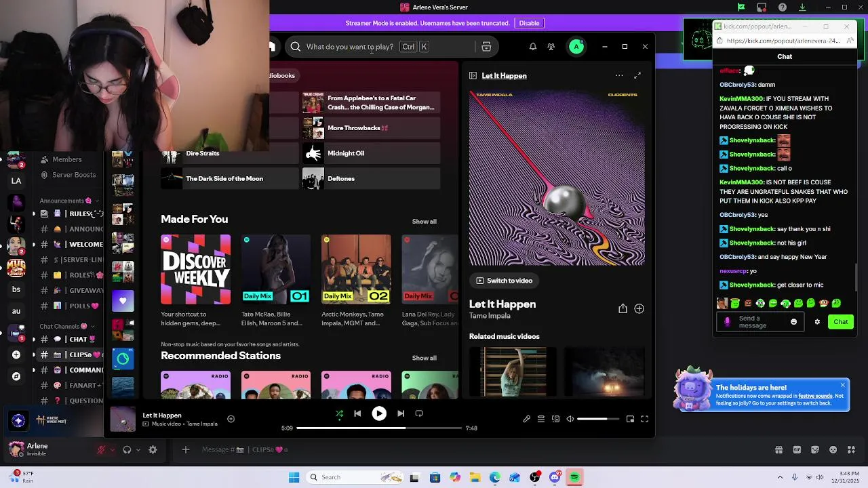Enter Spotify fullscreen mode

pos(645,419)
